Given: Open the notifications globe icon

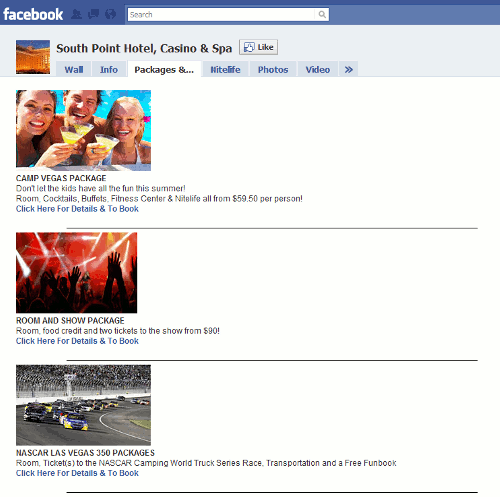Looking at the screenshot, I should (x=110, y=14).
